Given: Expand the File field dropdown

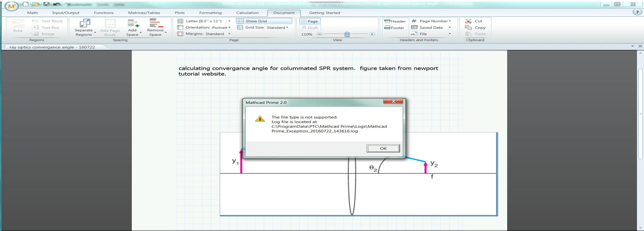Looking at the screenshot, I should pos(450,34).
